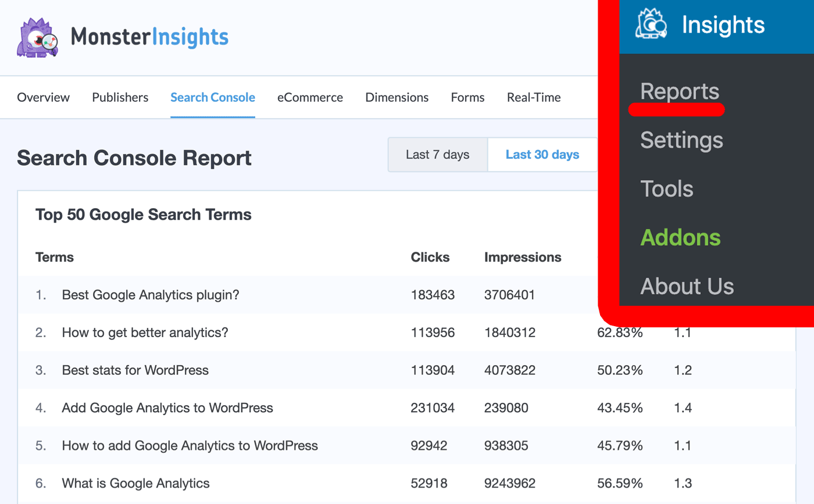Click clicks value 113904
This screenshot has width=814, height=504.
click(x=433, y=370)
